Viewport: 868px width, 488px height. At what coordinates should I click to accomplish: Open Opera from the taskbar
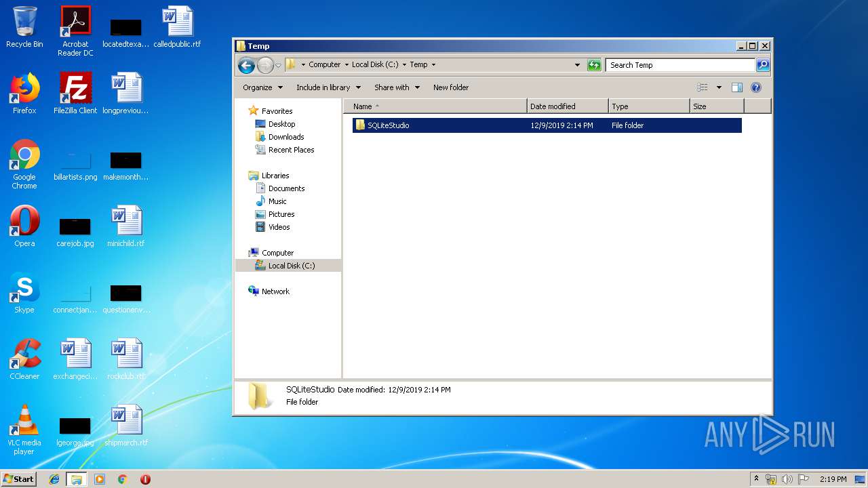point(145,479)
